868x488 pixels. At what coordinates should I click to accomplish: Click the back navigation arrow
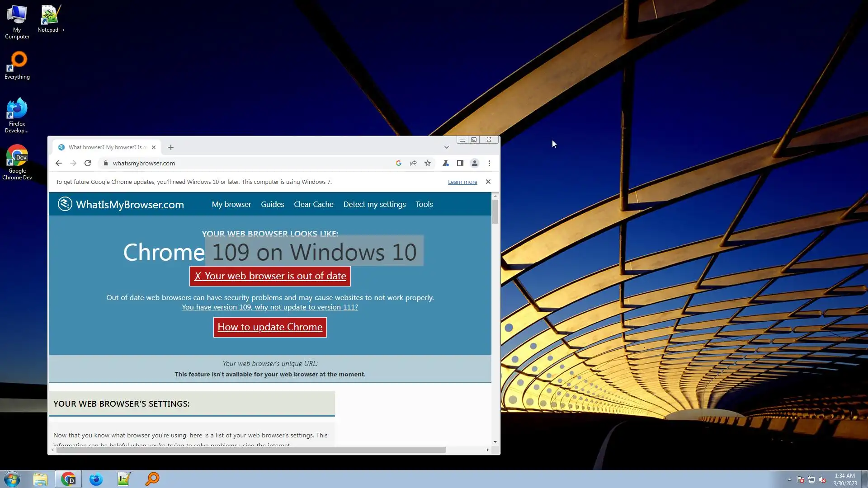pyautogui.click(x=59, y=163)
